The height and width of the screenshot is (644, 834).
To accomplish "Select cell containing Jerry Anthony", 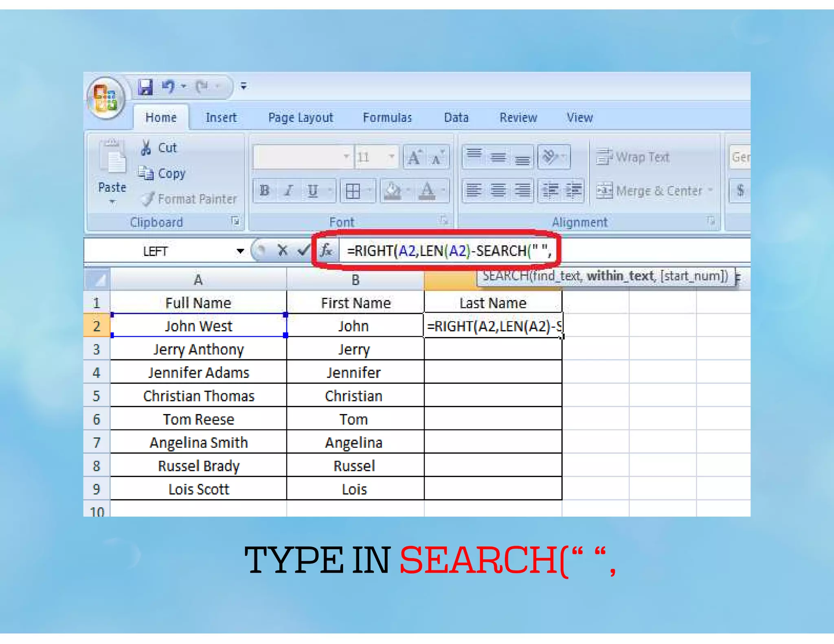I will click(x=198, y=349).
